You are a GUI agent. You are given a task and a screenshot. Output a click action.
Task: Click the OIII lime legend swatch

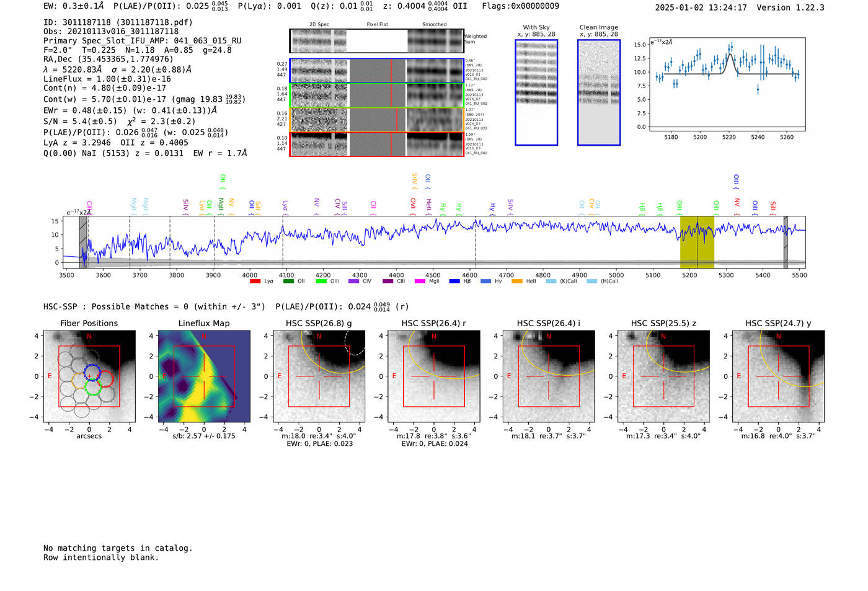321,282
